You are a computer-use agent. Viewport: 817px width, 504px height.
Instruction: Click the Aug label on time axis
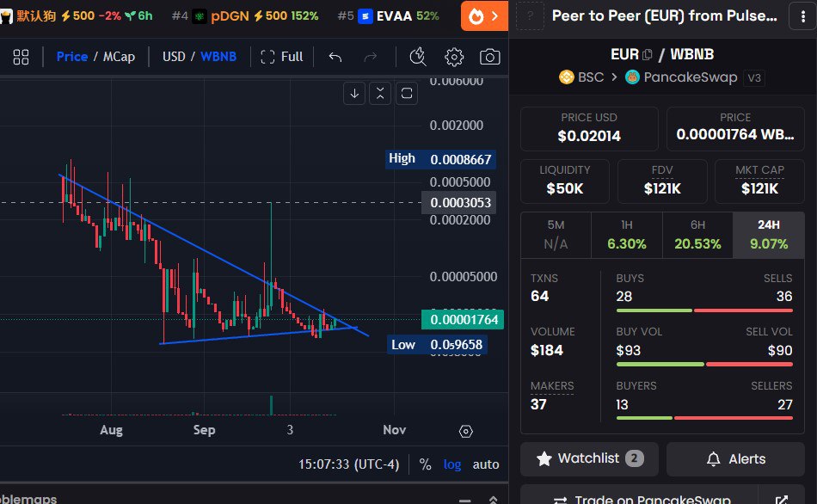[111, 430]
